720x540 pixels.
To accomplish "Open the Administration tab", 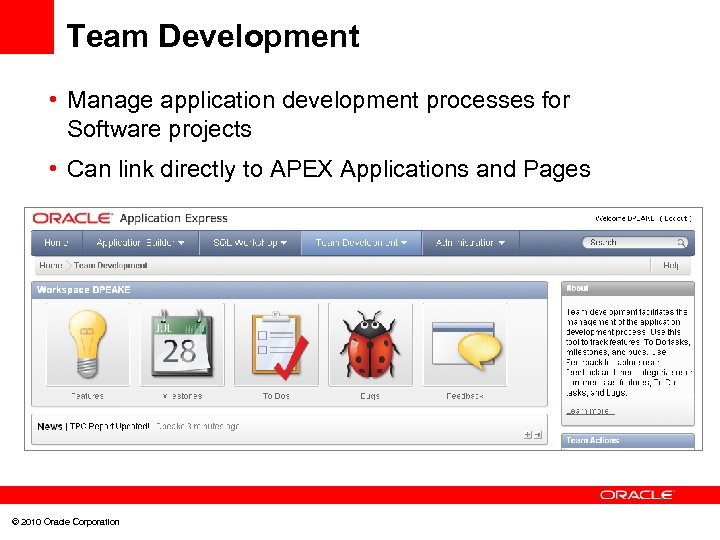I will tap(470, 242).
